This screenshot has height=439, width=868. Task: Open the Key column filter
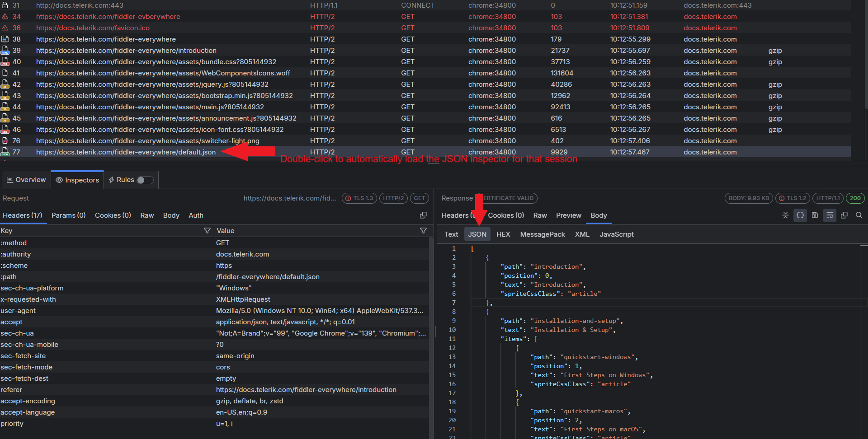coord(207,231)
